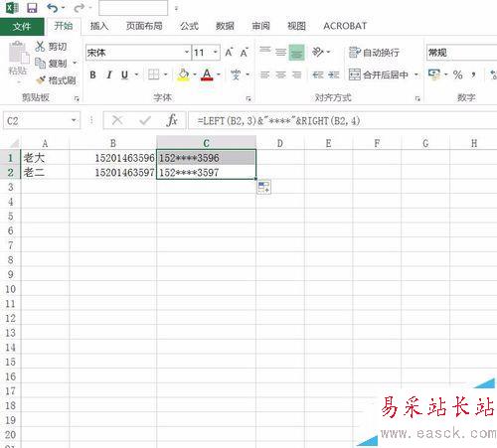Switch to the Review (审阅) tab
This screenshot has width=497, height=448.
point(261,26)
